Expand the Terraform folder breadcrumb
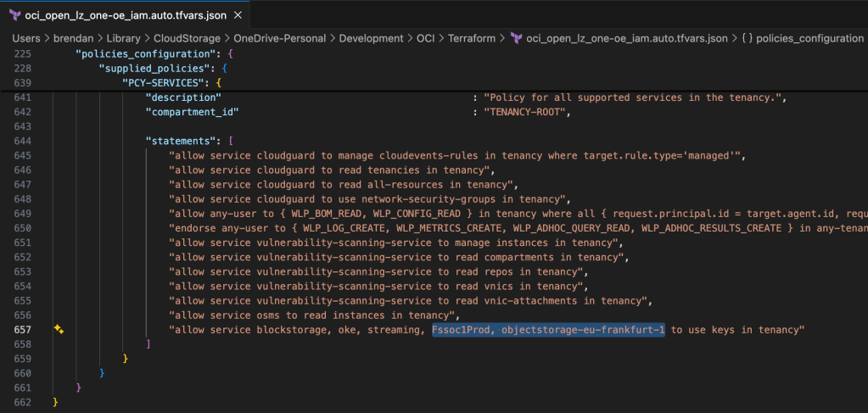Viewport: 868px width, 413px height. tap(469, 38)
